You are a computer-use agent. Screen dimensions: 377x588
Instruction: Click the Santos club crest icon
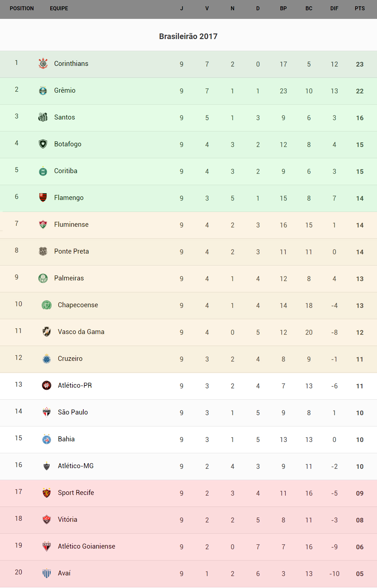43,117
